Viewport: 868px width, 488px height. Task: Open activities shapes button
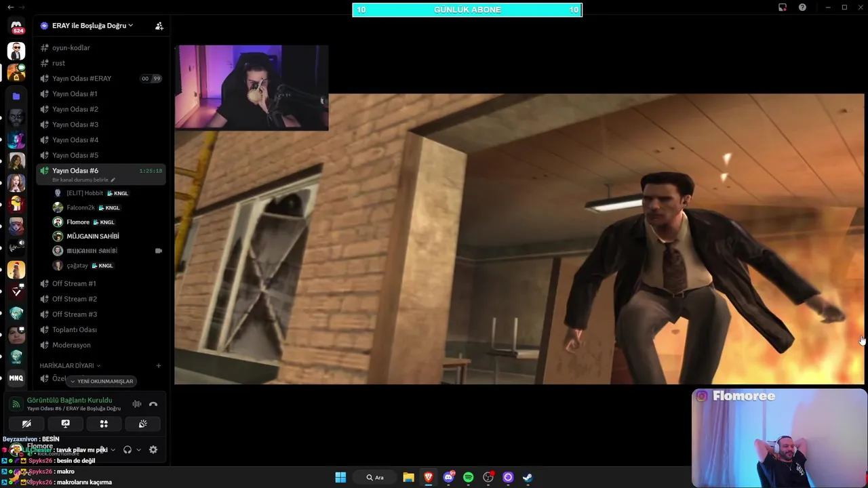pyautogui.click(x=104, y=424)
